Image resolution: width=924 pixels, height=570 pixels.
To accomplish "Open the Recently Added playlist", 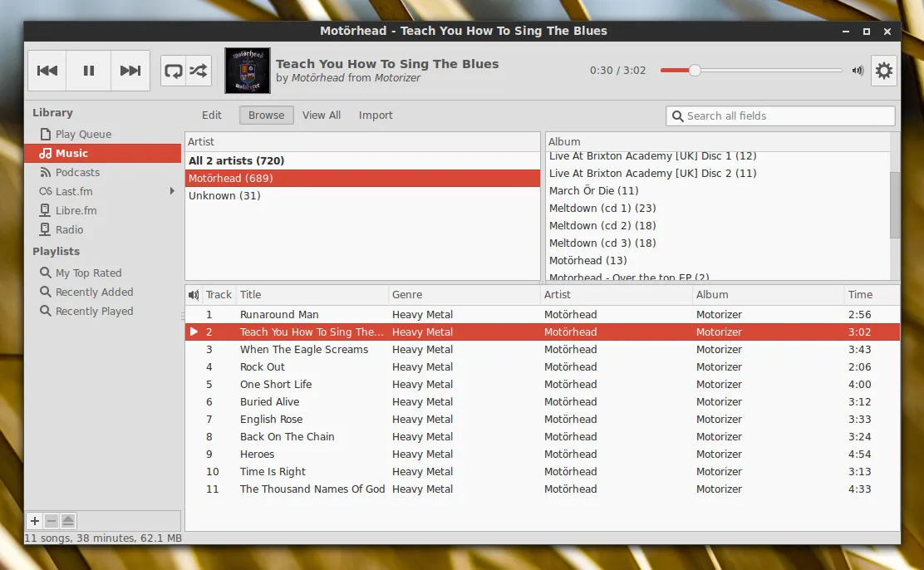I will pos(94,292).
